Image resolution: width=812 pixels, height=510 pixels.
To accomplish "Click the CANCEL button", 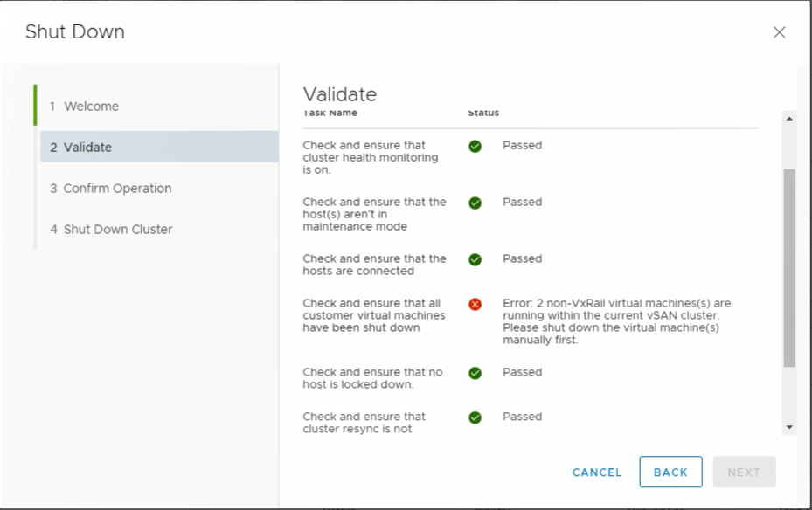I will click(596, 472).
